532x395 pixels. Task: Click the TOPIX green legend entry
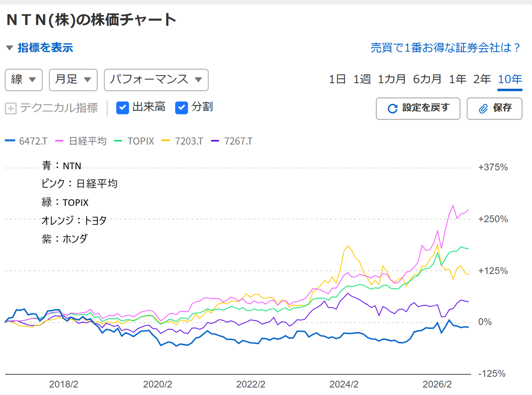coord(135,141)
